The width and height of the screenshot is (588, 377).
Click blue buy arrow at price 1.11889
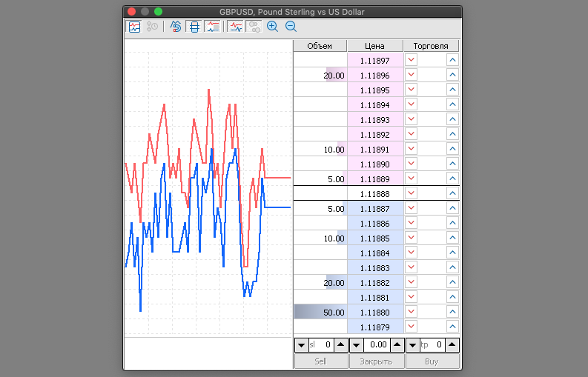point(452,179)
